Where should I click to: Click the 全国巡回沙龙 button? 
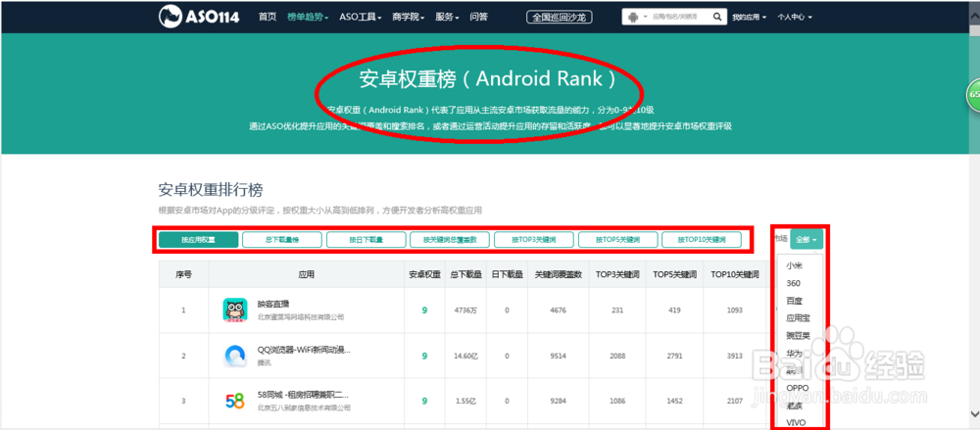pos(560,17)
